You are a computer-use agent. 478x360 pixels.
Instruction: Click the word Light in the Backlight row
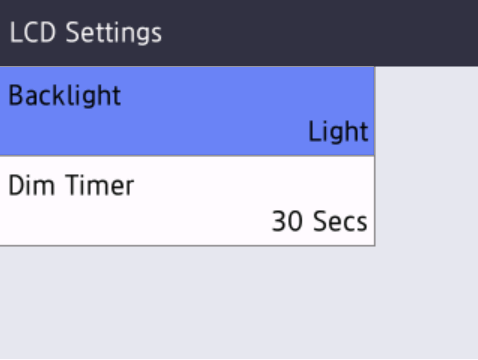(338, 132)
